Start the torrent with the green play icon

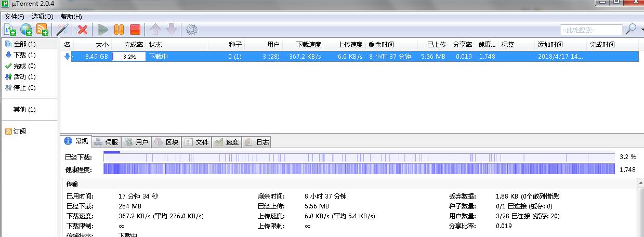click(x=103, y=30)
